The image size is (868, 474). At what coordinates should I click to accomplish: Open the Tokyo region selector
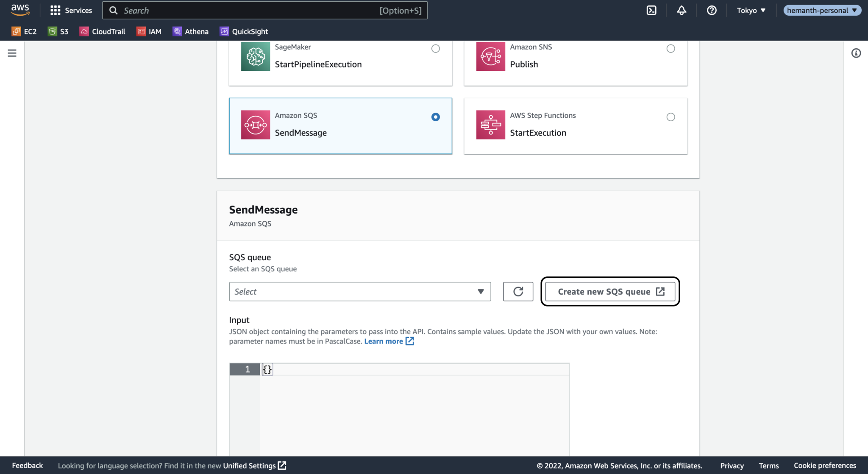(x=751, y=10)
